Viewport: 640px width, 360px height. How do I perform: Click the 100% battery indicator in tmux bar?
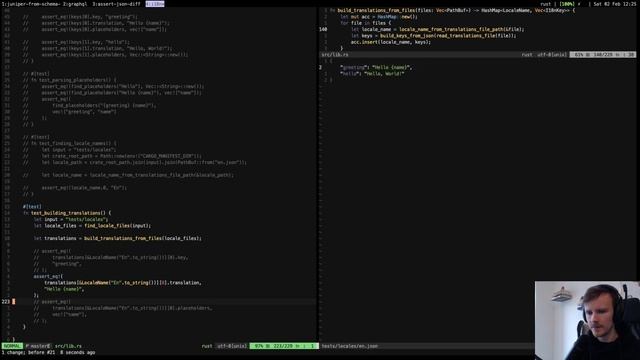tap(567, 4)
